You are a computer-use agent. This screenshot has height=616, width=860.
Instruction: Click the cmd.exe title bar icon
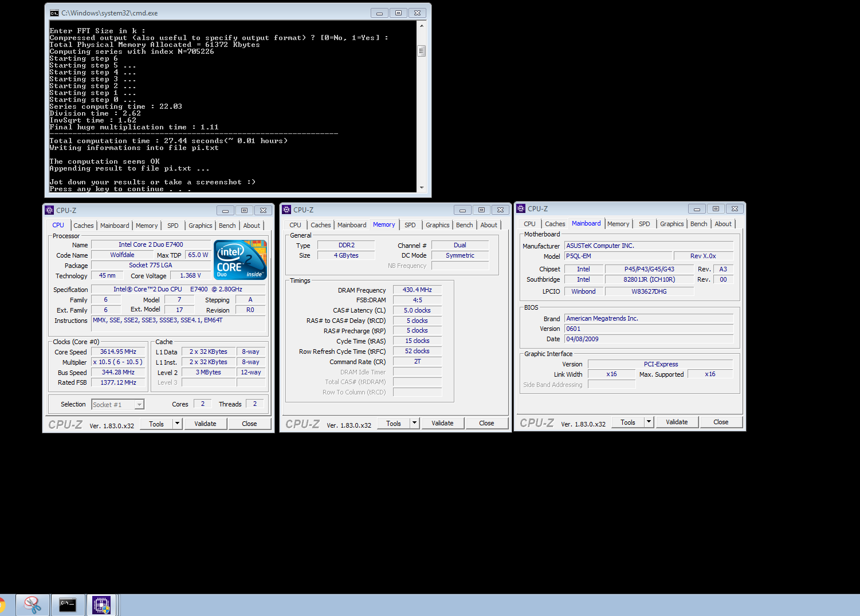(54, 13)
